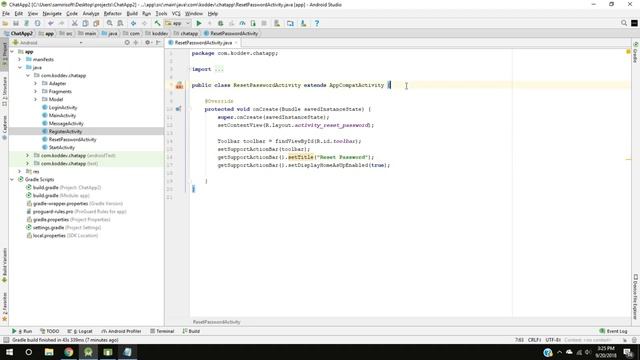This screenshot has height=360, width=640.
Task: Click the Undo arrow toolbar icon
Action: click(51, 23)
